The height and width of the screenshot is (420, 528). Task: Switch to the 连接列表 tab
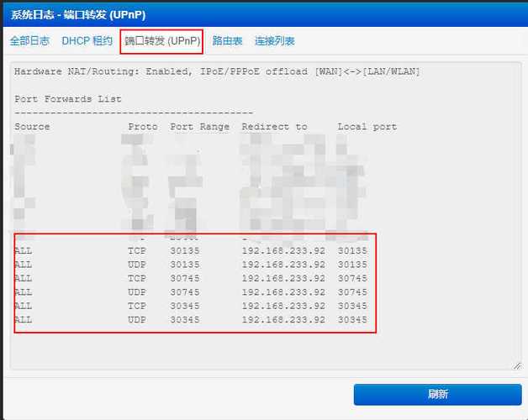tap(275, 40)
